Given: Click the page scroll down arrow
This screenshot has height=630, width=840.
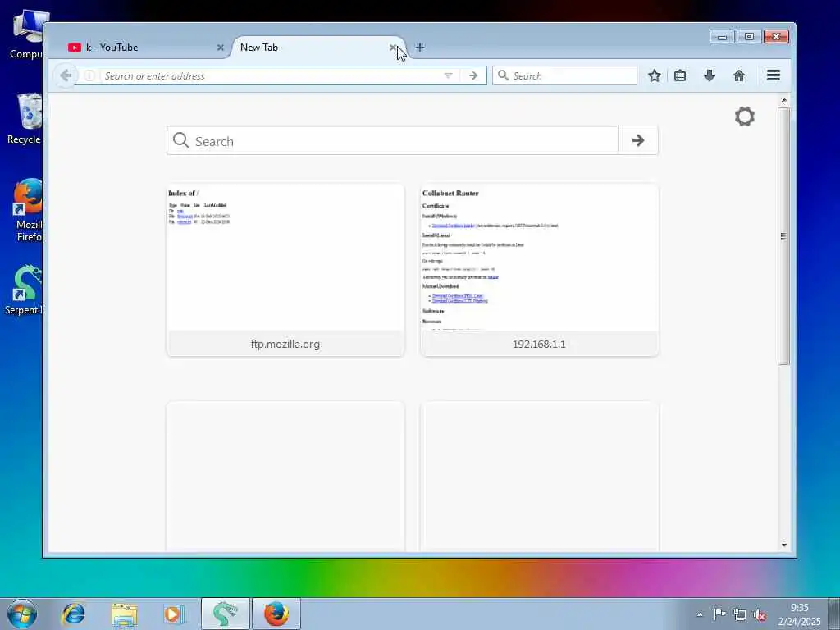Looking at the screenshot, I should click(x=783, y=545).
